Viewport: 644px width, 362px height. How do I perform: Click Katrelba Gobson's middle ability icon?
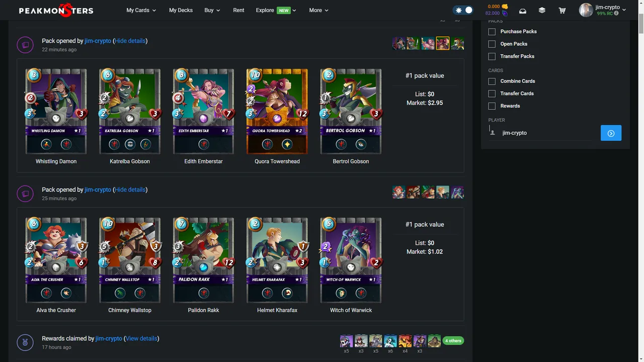(130, 144)
